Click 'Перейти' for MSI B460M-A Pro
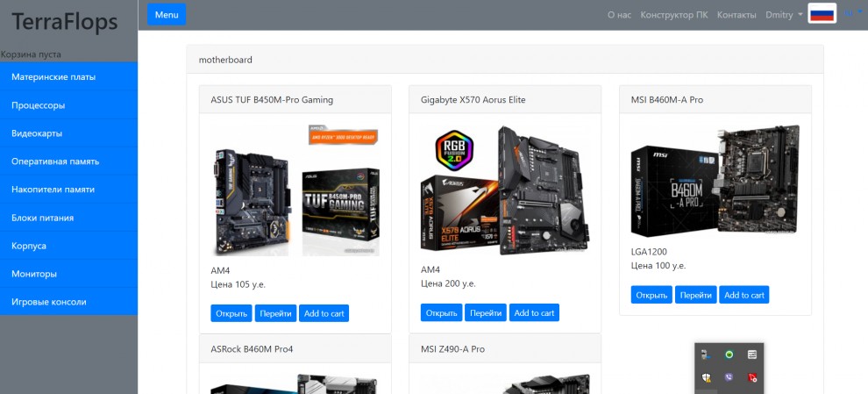The width and height of the screenshot is (868, 394). tap(696, 295)
